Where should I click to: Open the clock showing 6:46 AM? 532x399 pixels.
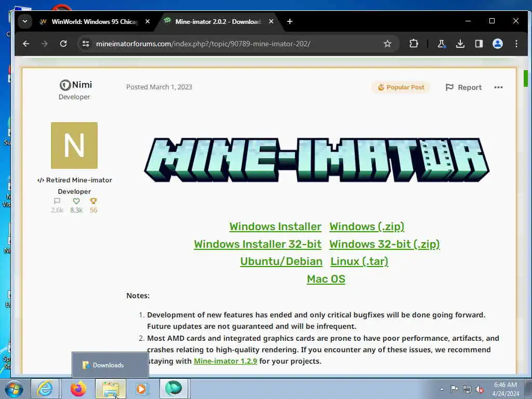(506, 389)
